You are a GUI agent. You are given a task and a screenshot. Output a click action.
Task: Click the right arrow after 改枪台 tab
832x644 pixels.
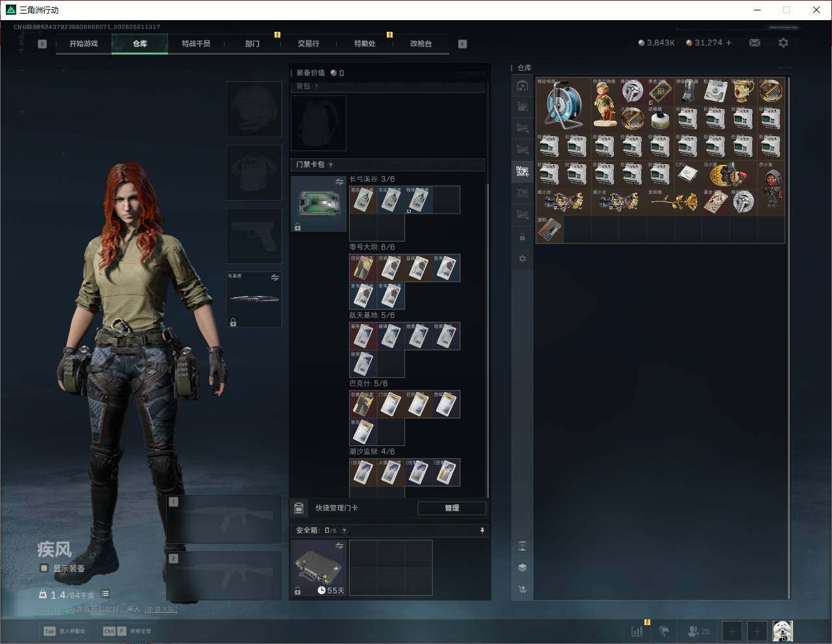[x=463, y=43]
